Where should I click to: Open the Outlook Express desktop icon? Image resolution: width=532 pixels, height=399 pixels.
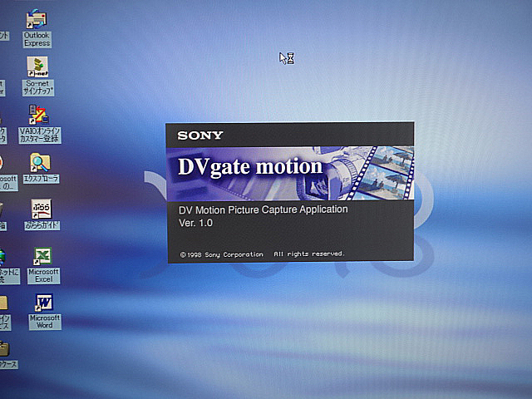(36, 20)
